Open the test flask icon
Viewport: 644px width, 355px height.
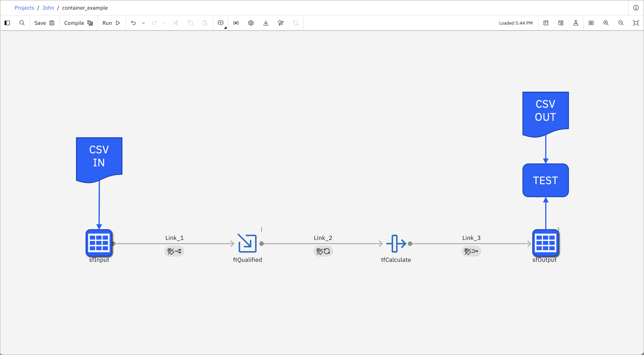(575, 23)
